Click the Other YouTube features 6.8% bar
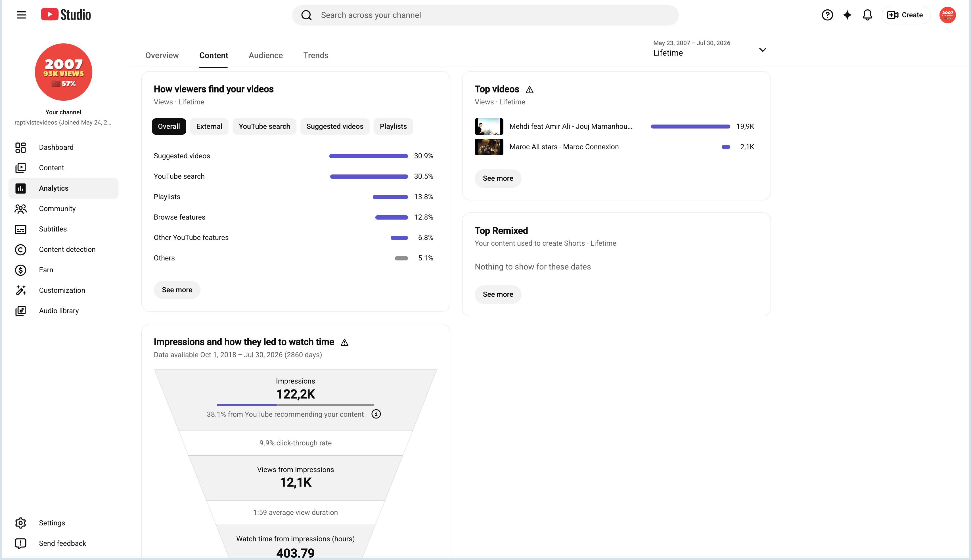971x560 pixels. 399,238
